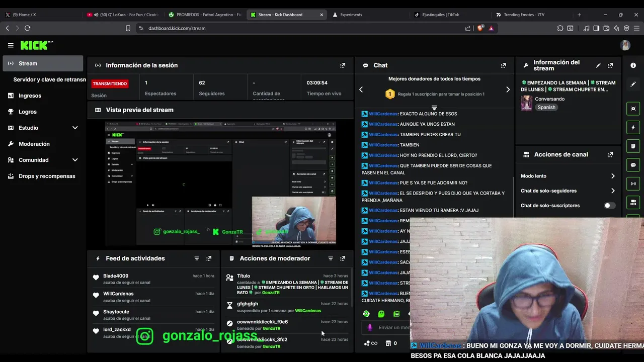
Task: Open the Stream sidebar item
Action: tap(43, 63)
